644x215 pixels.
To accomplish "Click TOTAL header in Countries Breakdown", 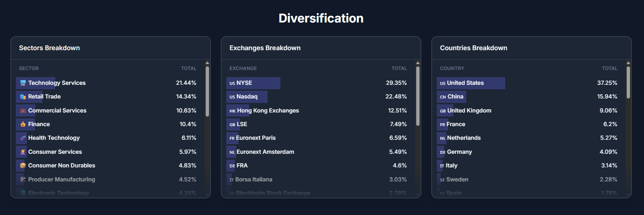I will [x=609, y=69].
